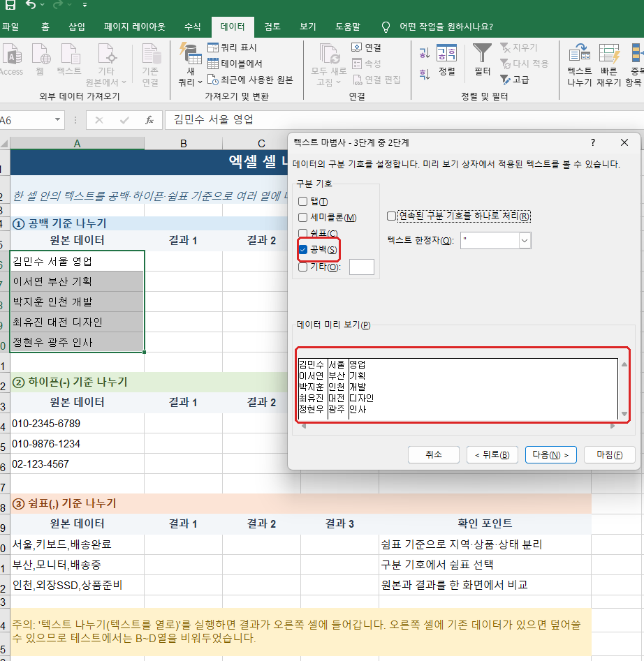Enable the 쉼표(C) delimiter checkbox
The image size is (644, 661).
click(303, 233)
